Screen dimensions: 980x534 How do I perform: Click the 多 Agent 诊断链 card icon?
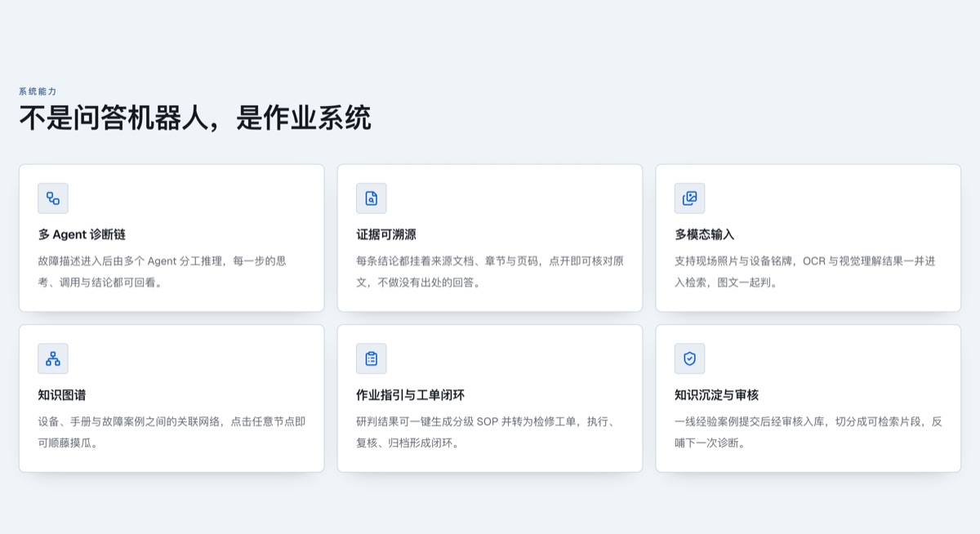(53, 198)
